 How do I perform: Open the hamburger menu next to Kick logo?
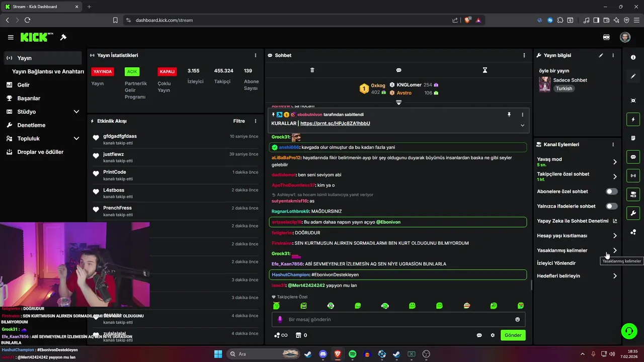[x=11, y=37]
